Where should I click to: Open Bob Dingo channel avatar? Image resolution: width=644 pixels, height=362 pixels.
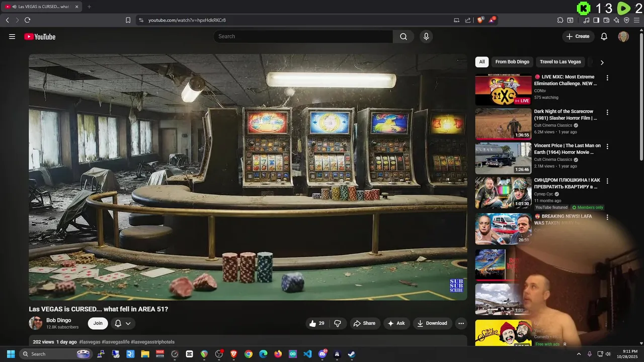coord(36,323)
